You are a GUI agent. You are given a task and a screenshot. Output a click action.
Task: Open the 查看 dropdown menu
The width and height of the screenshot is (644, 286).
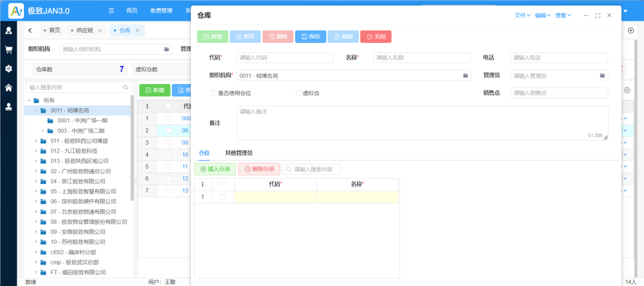pyautogui.click(x=563, y=15)
